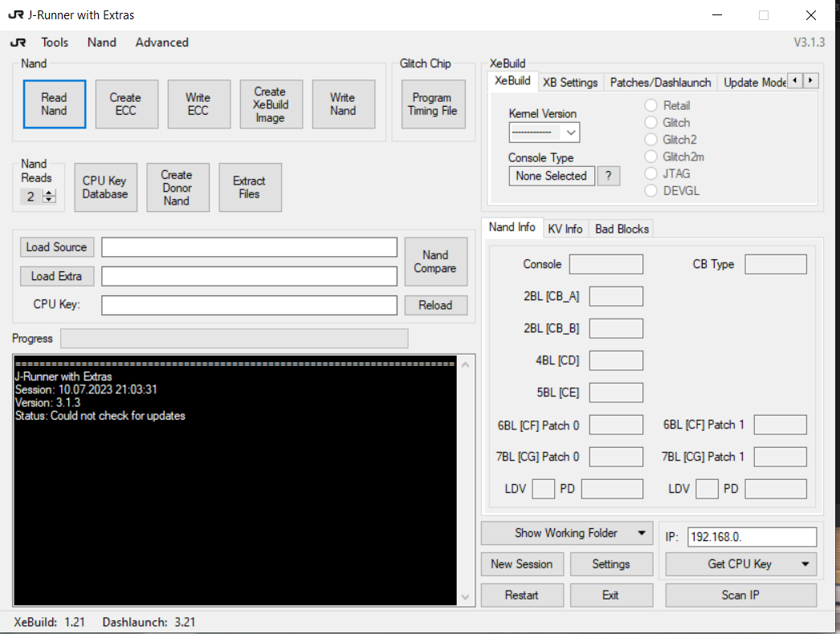Screen dimensions: 840x634
Task: Click Program Timing File button
Action: point(433,104)
